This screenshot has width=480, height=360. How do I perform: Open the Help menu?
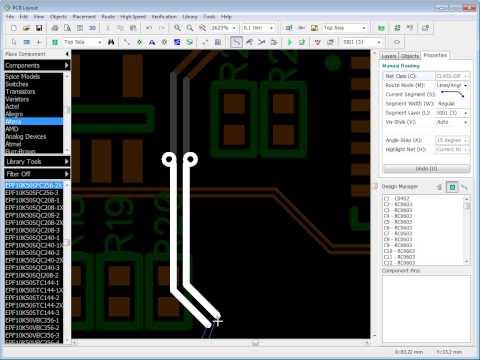226,17
